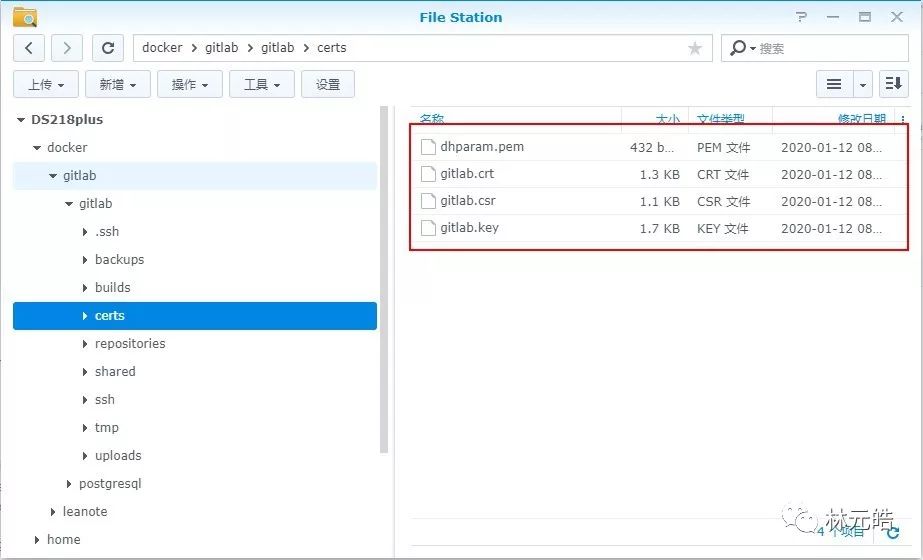Viewport: 923px width, 560px height.
Task: Click the File Station folder icon
Action: click(x=25, y=17)
